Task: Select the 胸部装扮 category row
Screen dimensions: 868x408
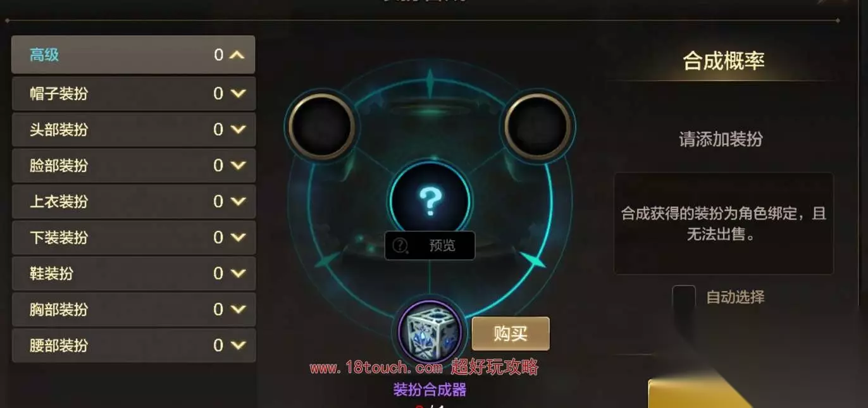Action: click(x=133, y=309)
